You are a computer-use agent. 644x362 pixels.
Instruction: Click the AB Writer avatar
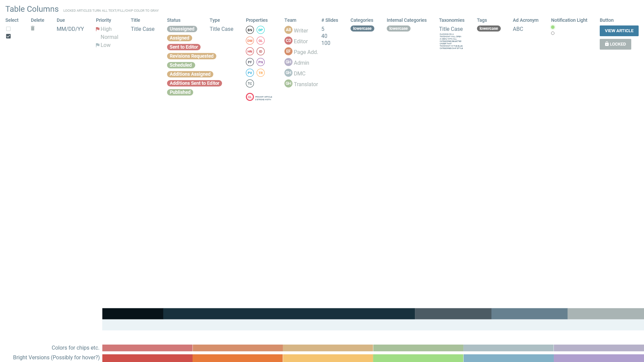pos(288,30)
